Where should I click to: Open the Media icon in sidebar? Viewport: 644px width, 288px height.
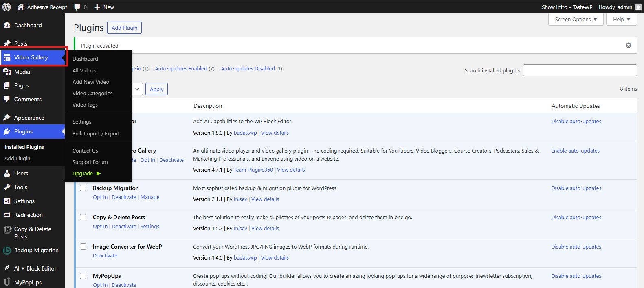7,72
